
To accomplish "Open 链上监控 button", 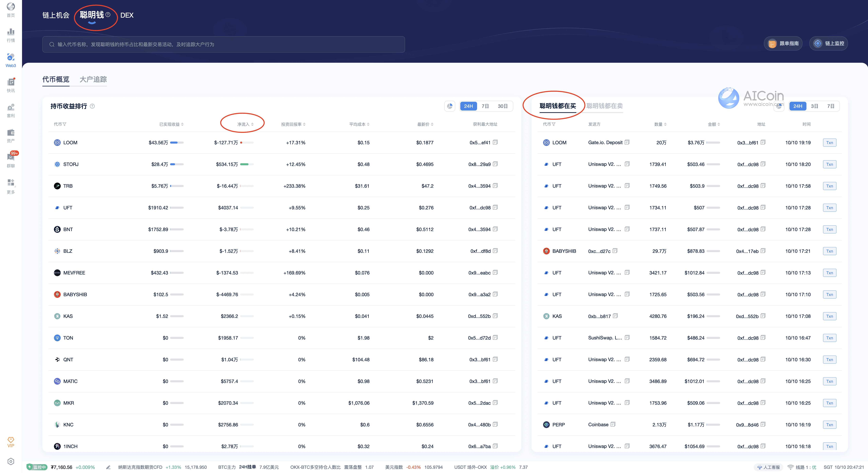I will [829, 43].
